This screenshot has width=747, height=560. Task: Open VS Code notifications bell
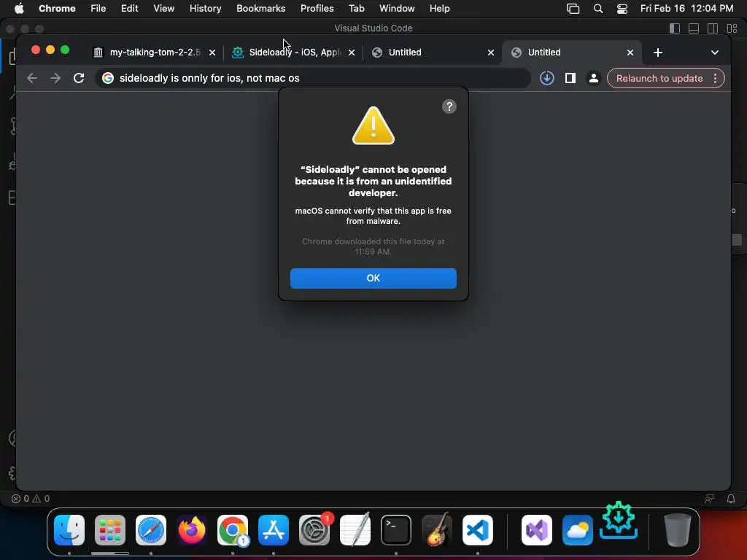point(731,499)
